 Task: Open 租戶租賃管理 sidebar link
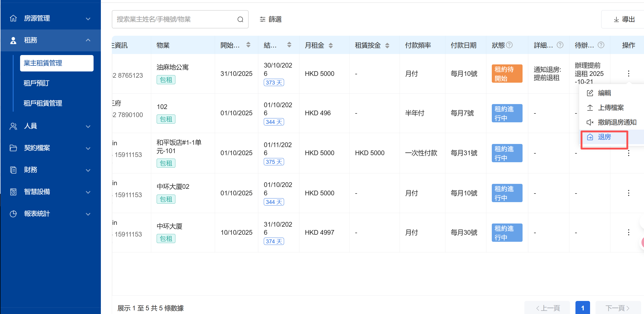click(x=43, y=103)
